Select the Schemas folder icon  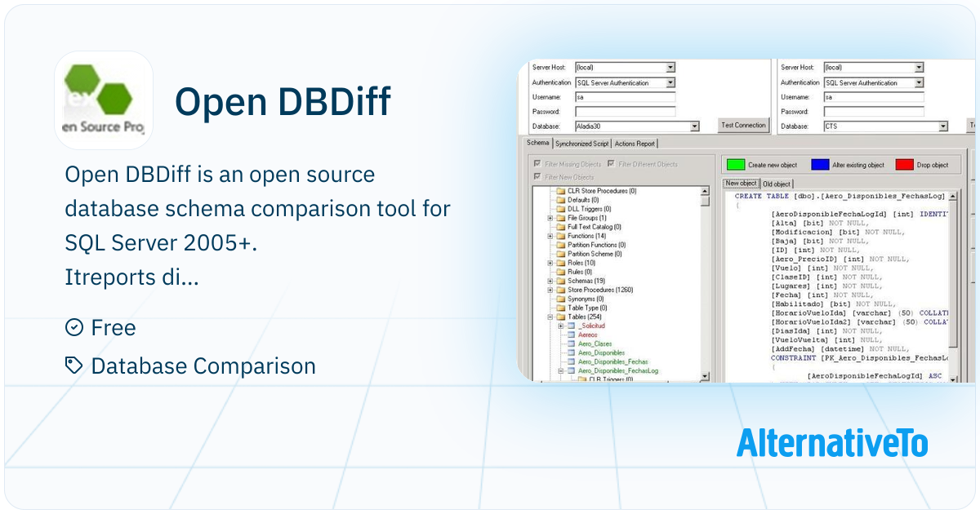[x=560, y=281]
